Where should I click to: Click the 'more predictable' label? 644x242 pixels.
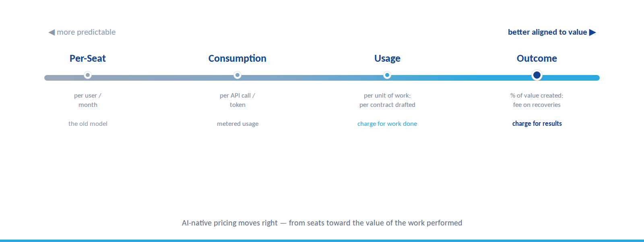click(x=86, y=32)
